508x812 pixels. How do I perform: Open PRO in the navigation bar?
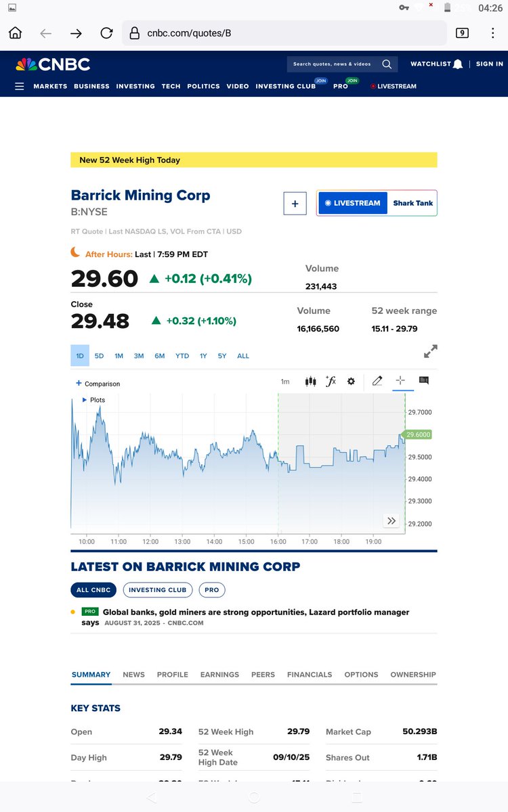(x=341, y=87)
